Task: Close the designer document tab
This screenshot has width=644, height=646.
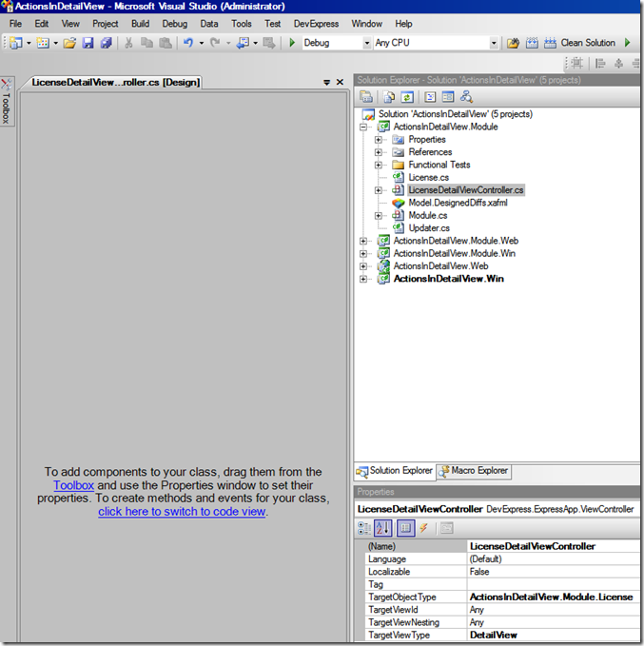Action: 340,83
